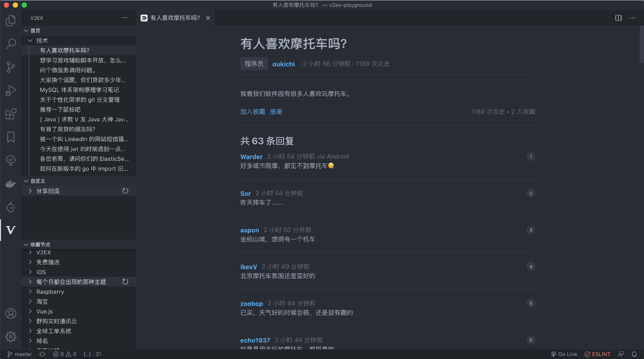Click the V2EX activity bar icon
The width and height of the screenshot is (644, 359).
(11, 230)
